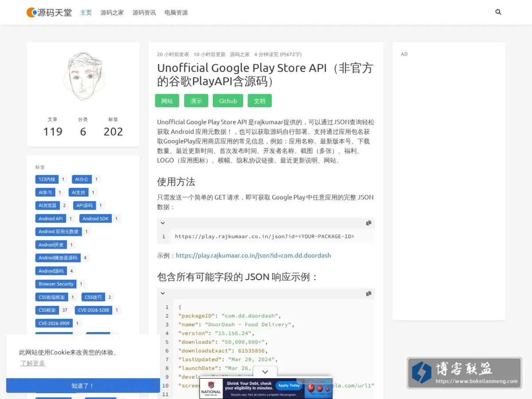Click the green 演示 button

click(196, 101)
